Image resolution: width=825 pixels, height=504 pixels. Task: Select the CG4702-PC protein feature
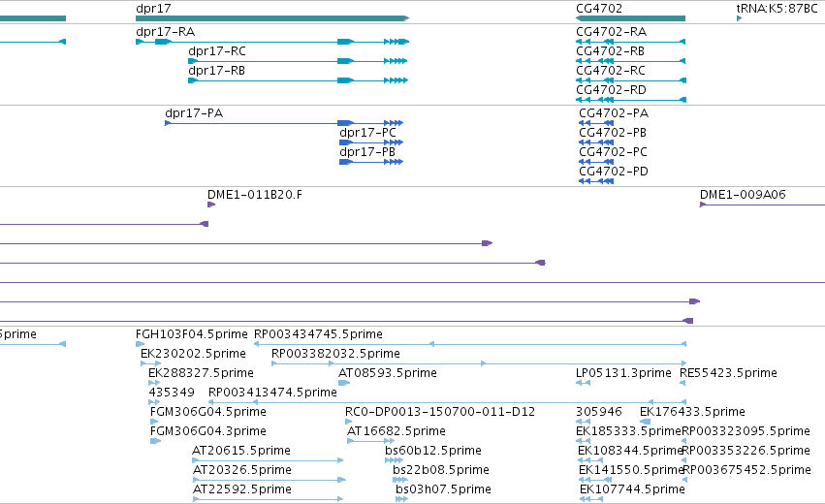[x=596, y=162]
